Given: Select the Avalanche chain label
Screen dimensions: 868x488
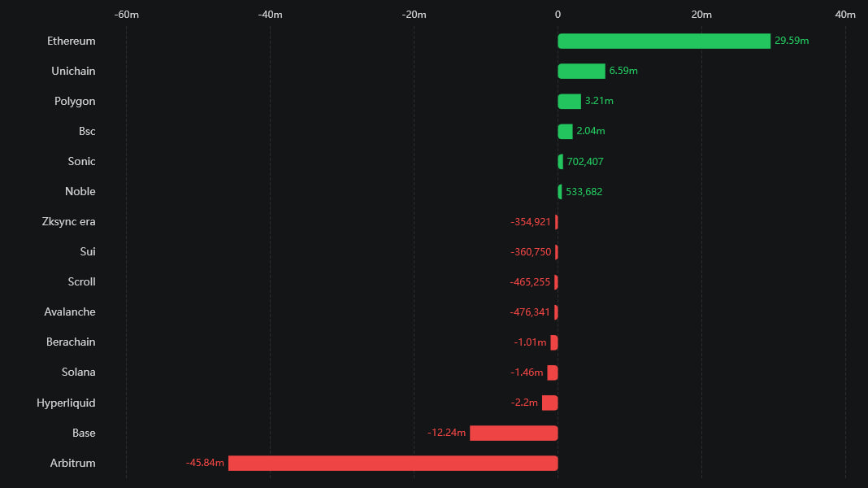Looking at the screenshot, I should click(x=69, y=312).
